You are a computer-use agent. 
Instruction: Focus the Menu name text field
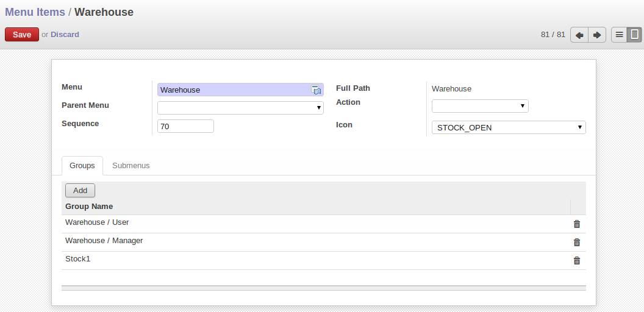(x=234, y=90)
